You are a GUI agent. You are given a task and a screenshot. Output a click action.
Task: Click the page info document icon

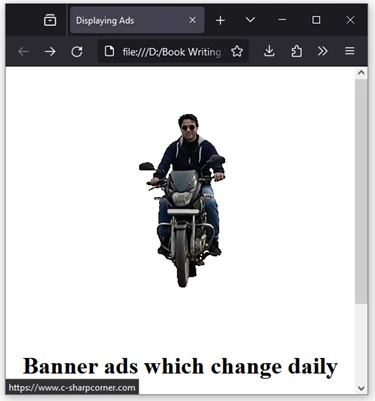point(109,51)
